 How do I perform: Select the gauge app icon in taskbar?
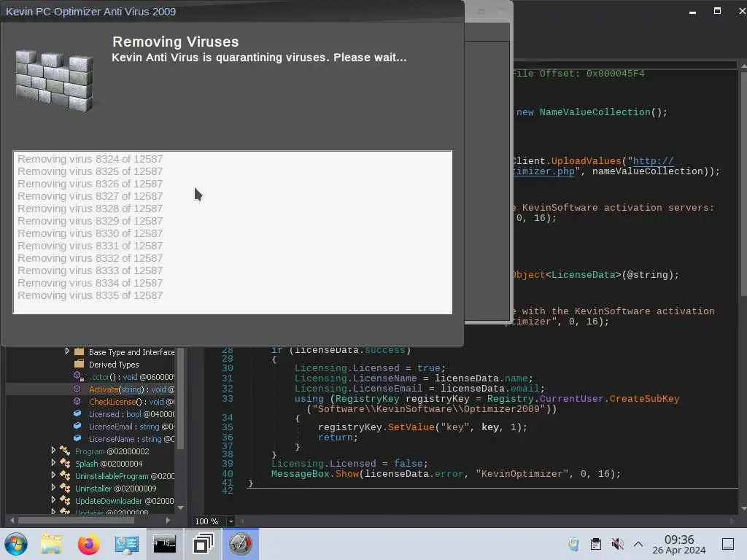pos(241,544)
